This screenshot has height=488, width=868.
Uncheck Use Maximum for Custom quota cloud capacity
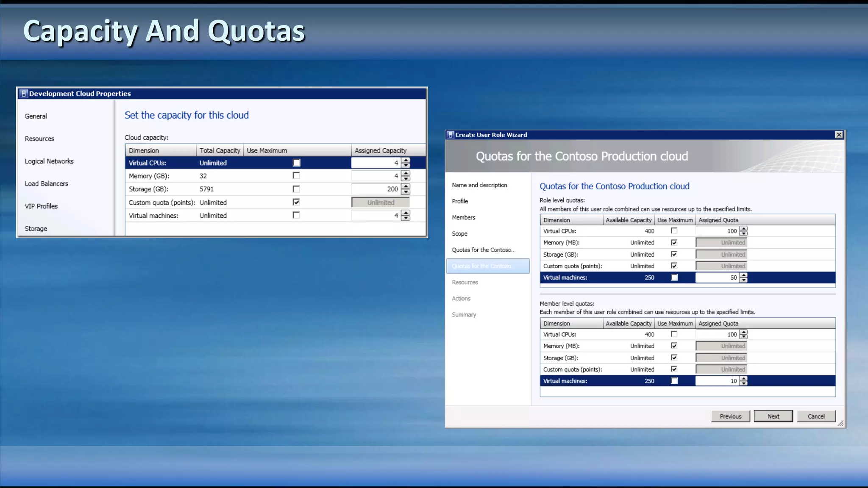296,202
